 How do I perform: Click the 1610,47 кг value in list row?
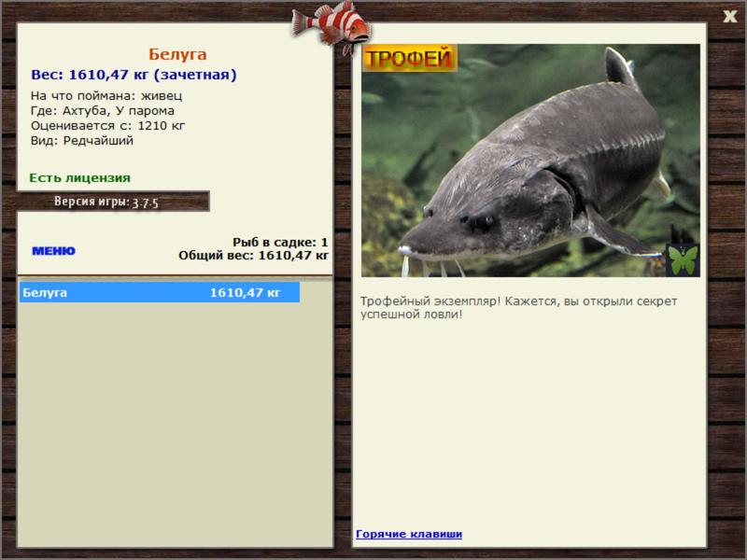click(x=245, y=292)
